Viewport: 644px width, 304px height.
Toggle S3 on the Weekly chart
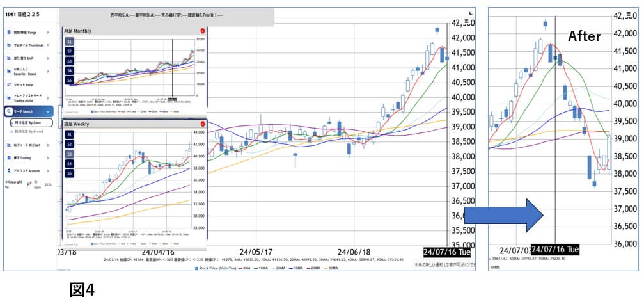(70, 154)
